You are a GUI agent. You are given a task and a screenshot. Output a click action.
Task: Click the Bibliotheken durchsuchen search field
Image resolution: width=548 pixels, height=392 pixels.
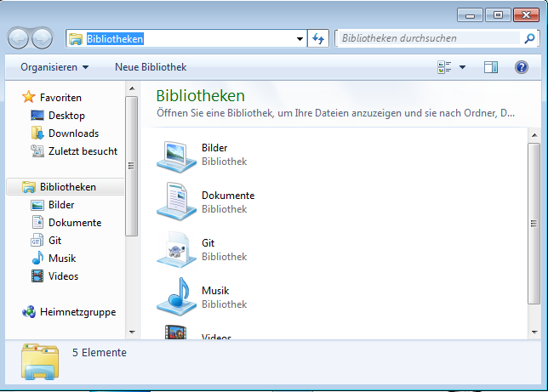(x=427, y=38)
